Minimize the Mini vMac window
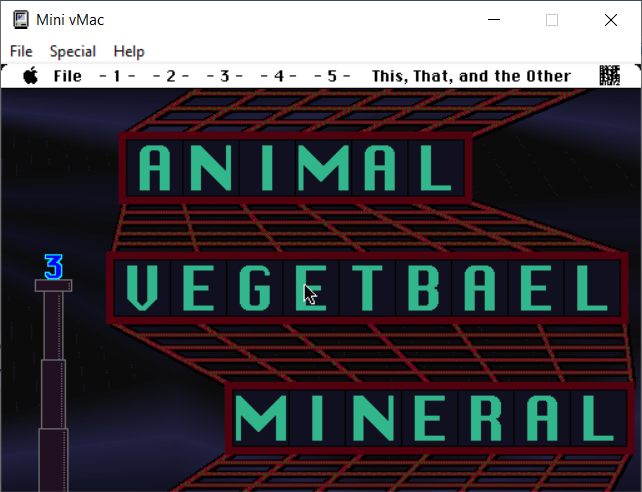The height and width of the screenshot is (492, 642). click(x=494, y=20)
